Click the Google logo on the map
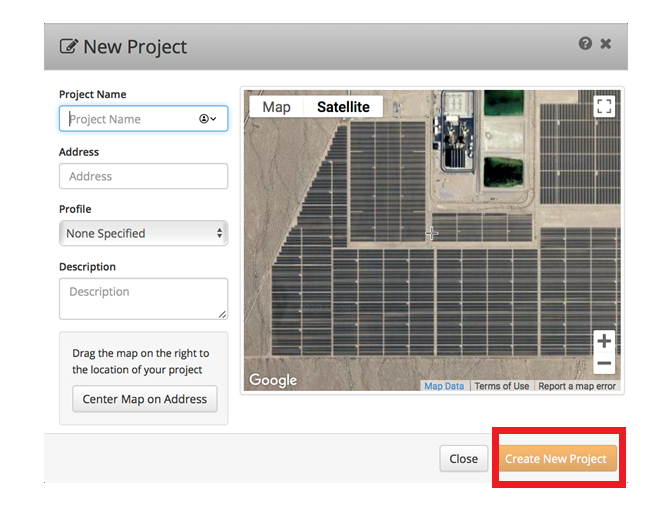 click(273, 380)
